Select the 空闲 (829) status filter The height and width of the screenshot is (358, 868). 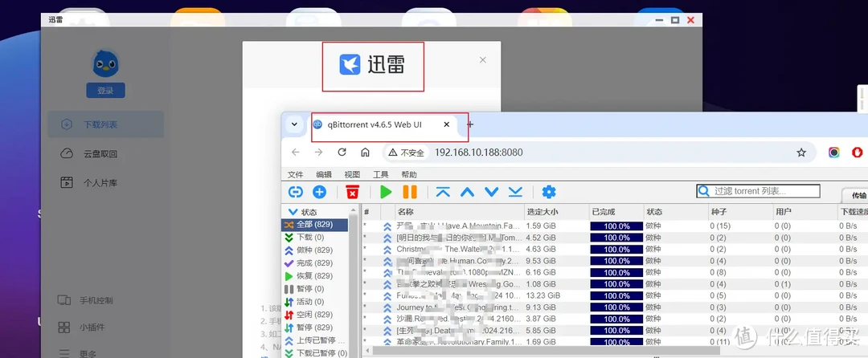tap(315, 315)
